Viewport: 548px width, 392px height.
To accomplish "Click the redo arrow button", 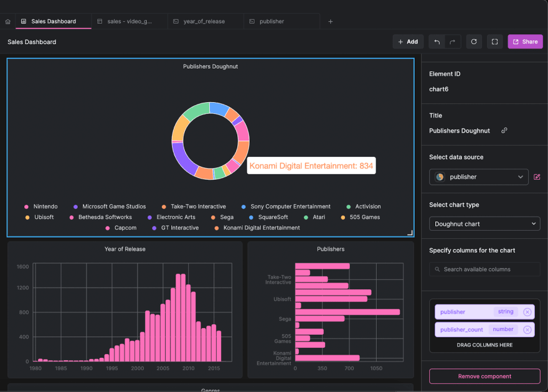I will pyautogui.click(x=453, y=42).
